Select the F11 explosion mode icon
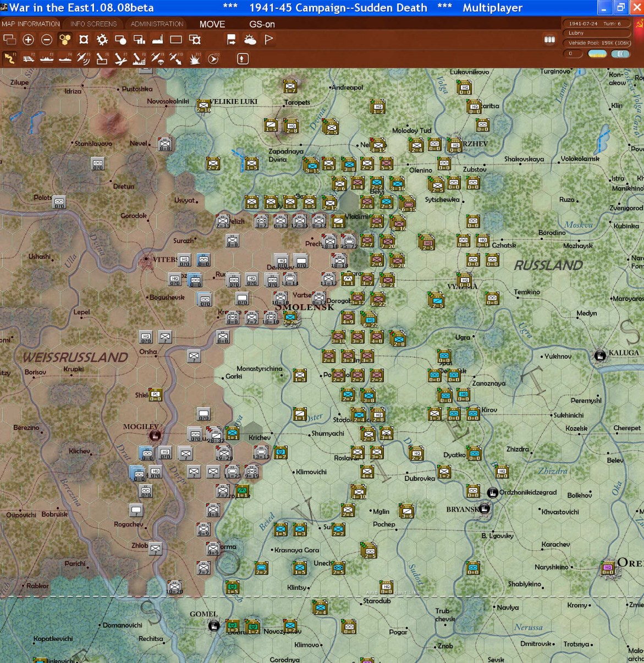The height and width of the screenshot is (663, 644). 195,58
